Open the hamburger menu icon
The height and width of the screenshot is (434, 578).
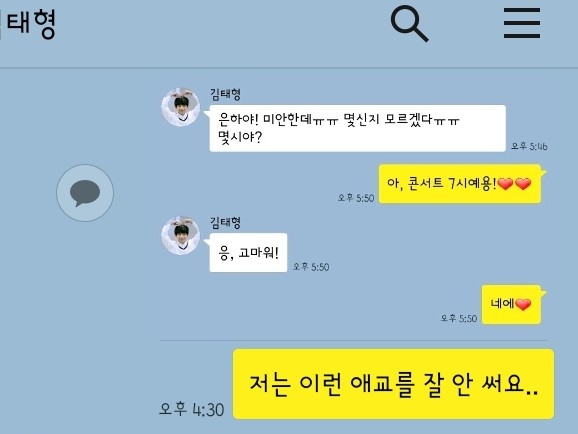coord(522,23)
